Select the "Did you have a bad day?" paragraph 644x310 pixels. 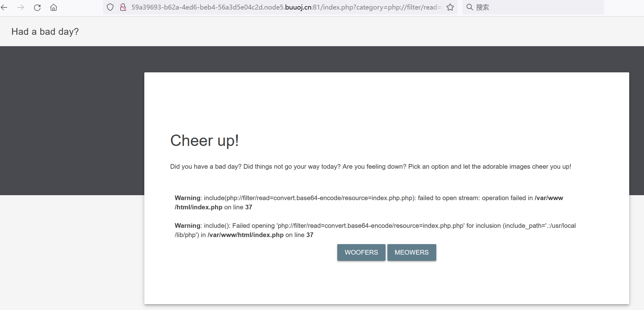(x=371, y=167)
